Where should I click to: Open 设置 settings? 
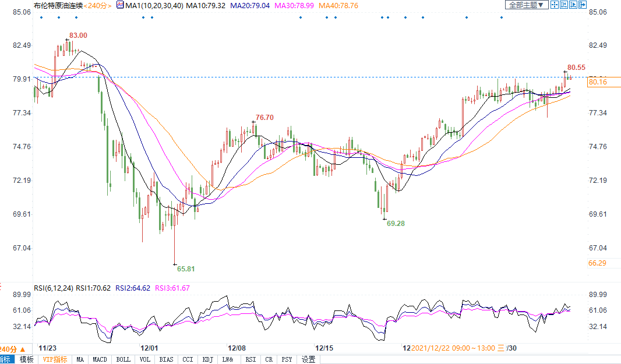pyautogui.click(x=309, y=359)
